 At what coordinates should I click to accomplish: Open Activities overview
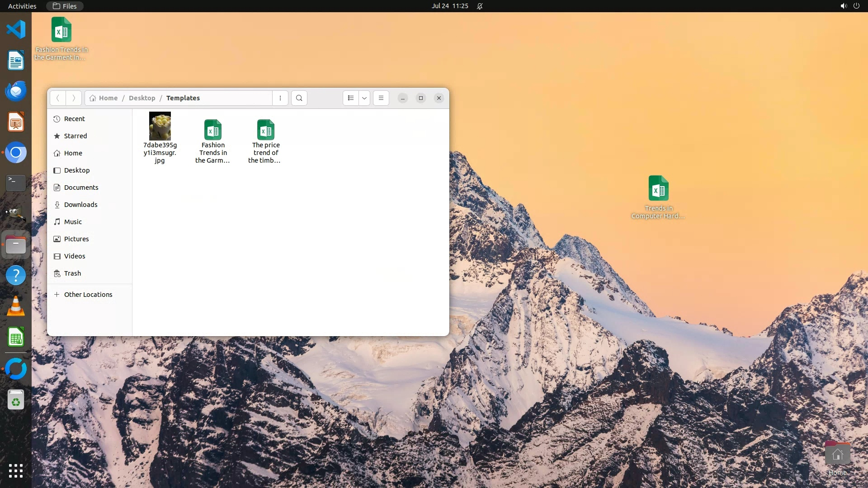[x=22, y=6]
